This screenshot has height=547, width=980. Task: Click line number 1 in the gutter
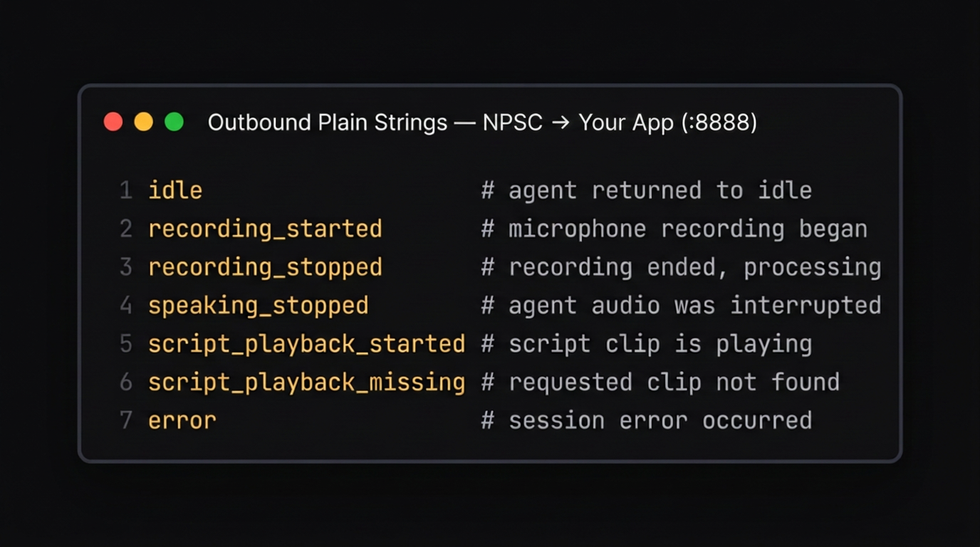(126, 190)
